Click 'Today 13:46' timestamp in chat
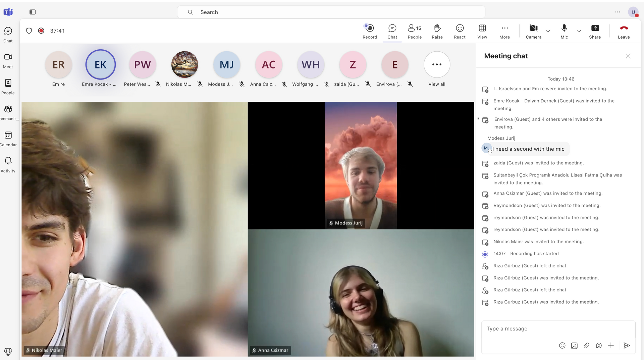The height and width of the screenshot is (360, 644). (561, 79)
